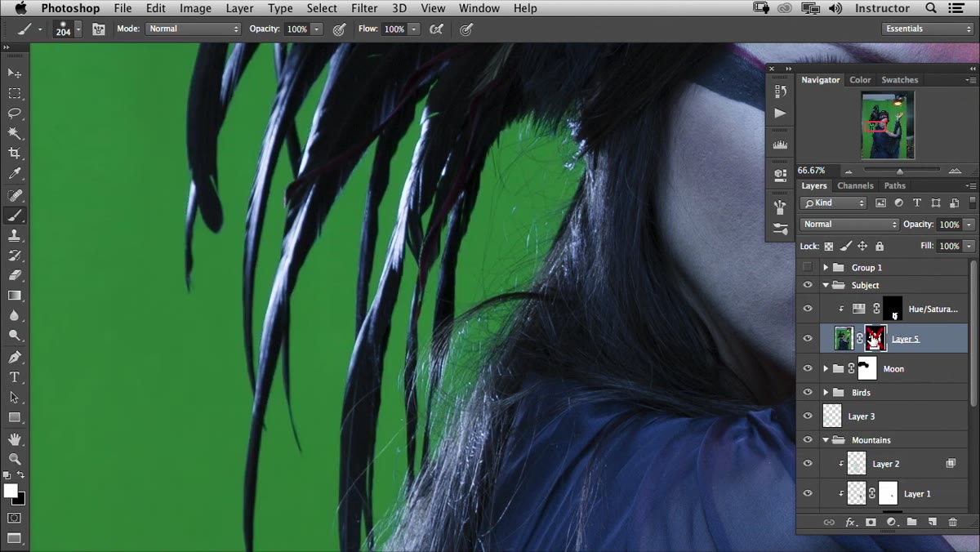Open the Kind filter dropdown

(834, 203)
